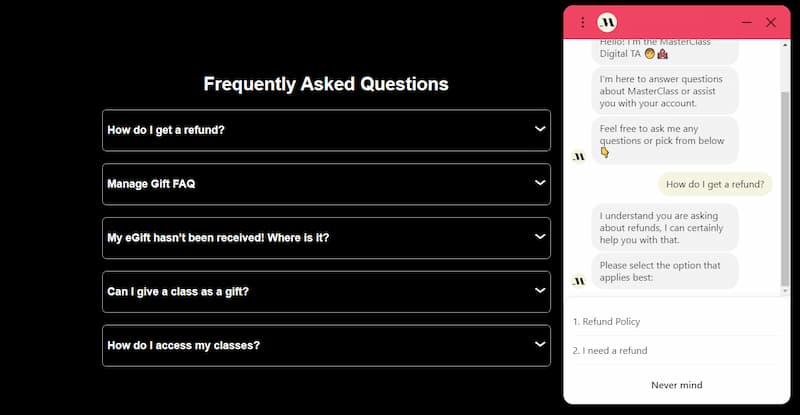This screenshot has height=415, width=800.
Task: Click the MasterClass logo in chat header
Action: (x=607, y=22)
